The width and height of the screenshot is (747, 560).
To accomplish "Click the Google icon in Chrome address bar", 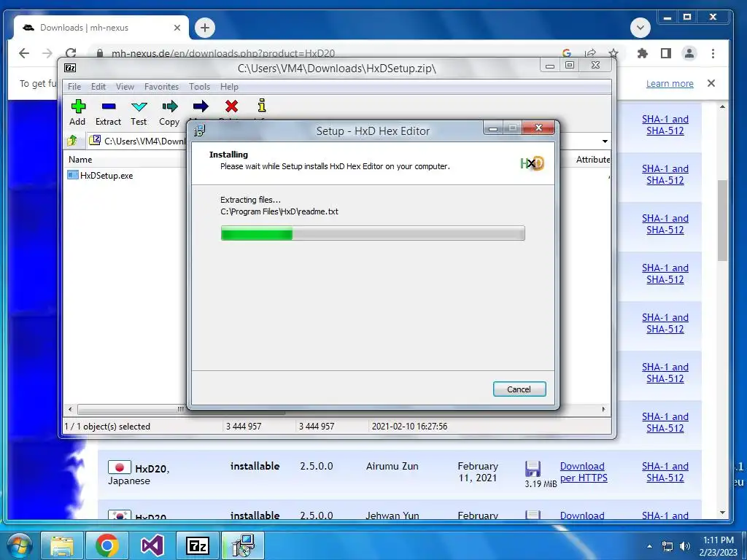I will coord(567,53).
